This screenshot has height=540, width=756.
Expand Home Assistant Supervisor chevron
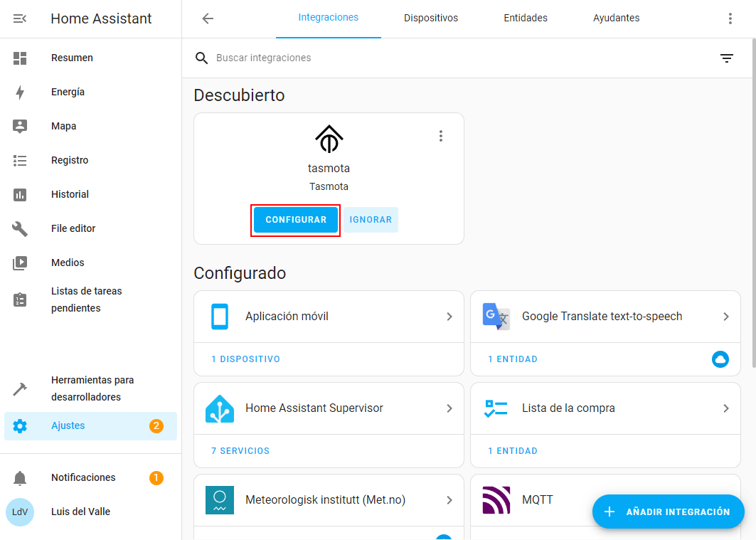[449, 408]
